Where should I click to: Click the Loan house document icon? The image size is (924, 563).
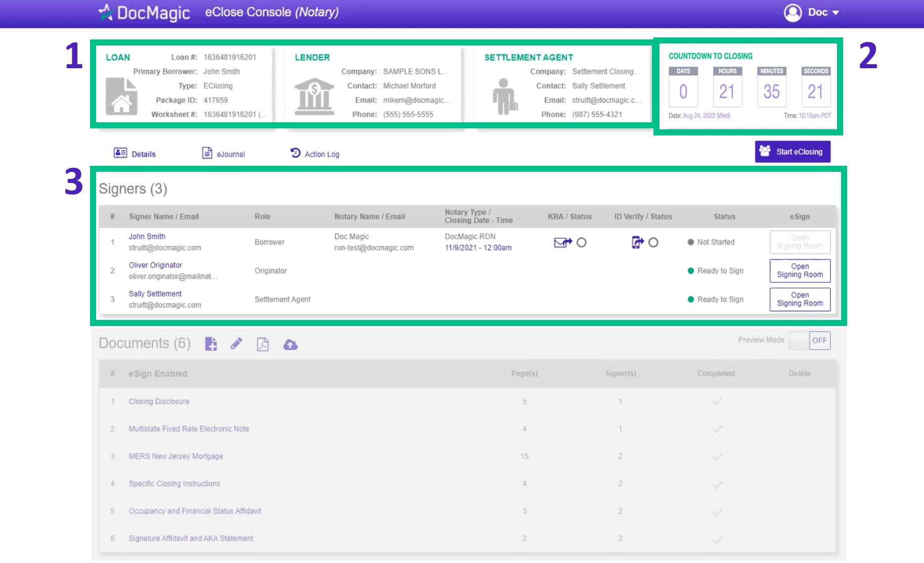tap(121, 96)
